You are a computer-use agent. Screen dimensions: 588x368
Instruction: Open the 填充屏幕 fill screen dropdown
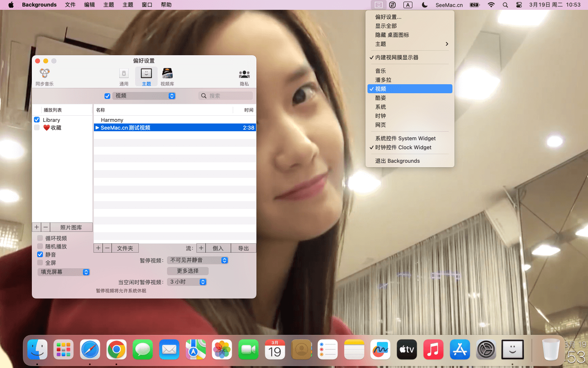pyautogui.click(x=64, y=272)
